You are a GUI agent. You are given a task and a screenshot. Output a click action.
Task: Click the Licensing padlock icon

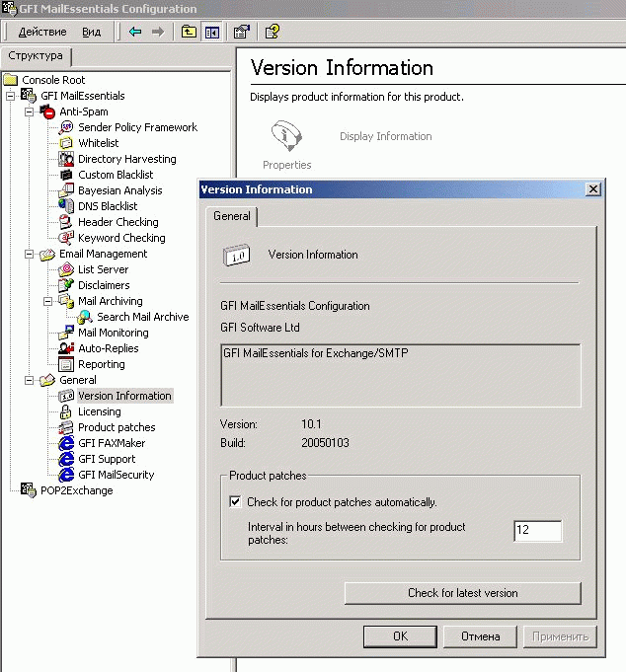click(x=65, y=411)
